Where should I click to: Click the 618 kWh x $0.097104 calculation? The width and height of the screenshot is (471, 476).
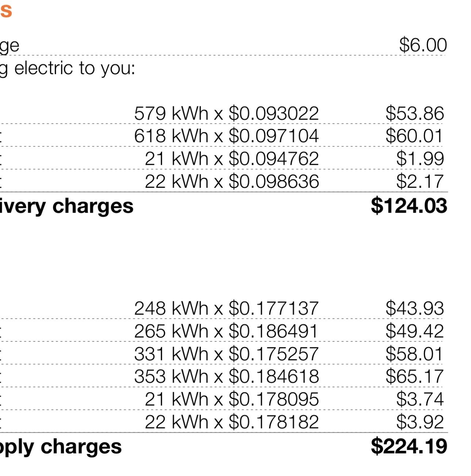(x=226, y=136)
